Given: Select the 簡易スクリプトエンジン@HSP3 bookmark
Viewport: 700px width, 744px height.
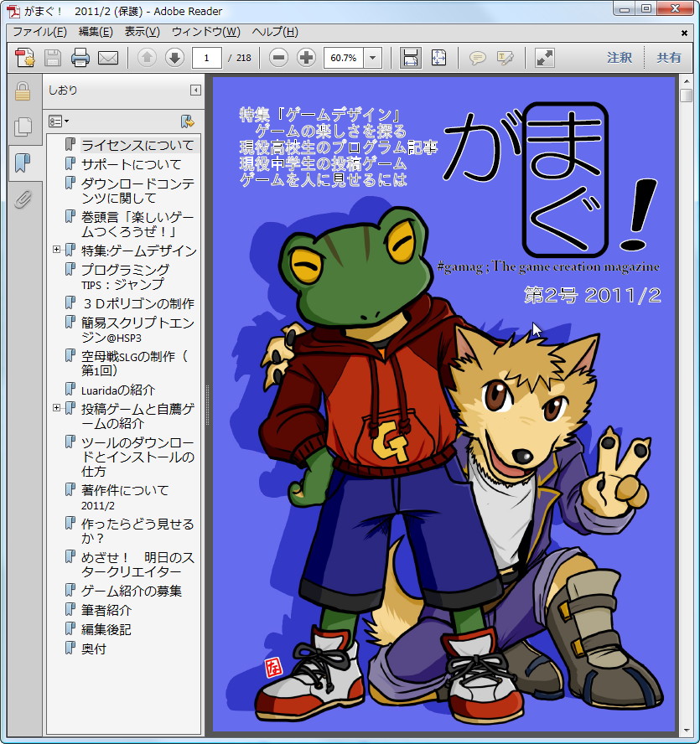Looking at the screenshot, I should pyautogui.click(x=137, y=330).
